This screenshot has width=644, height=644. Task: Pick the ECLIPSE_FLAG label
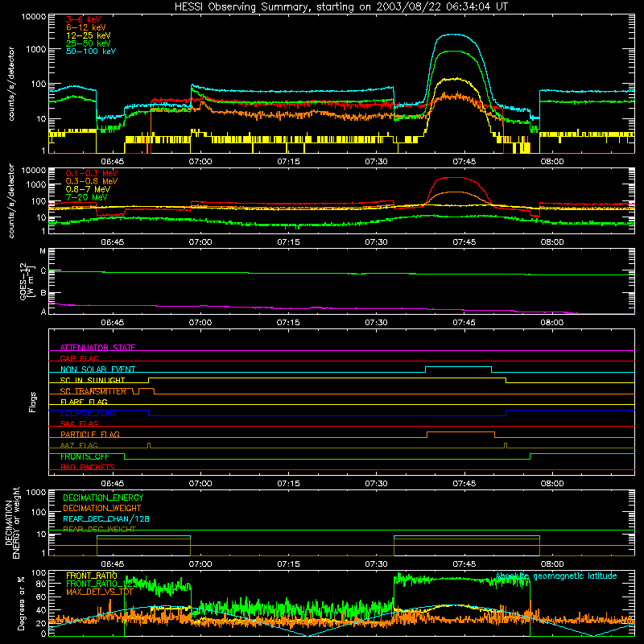tap(88, 413)
